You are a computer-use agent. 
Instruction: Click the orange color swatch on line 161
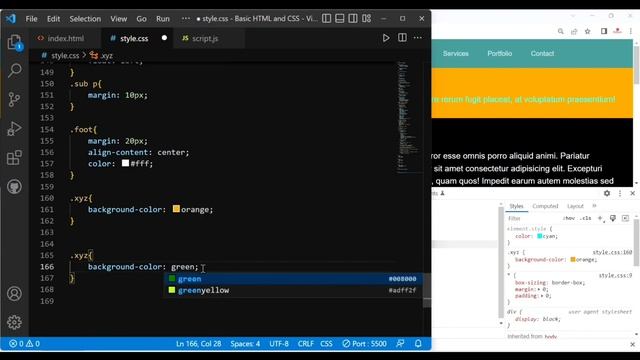(x=176, y=209)
